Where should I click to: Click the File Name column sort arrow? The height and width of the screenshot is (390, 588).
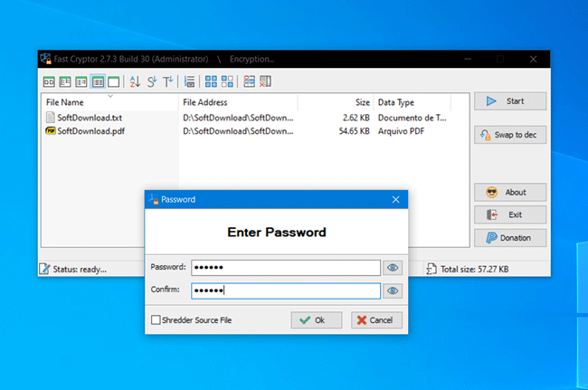(x=110, y=96)
